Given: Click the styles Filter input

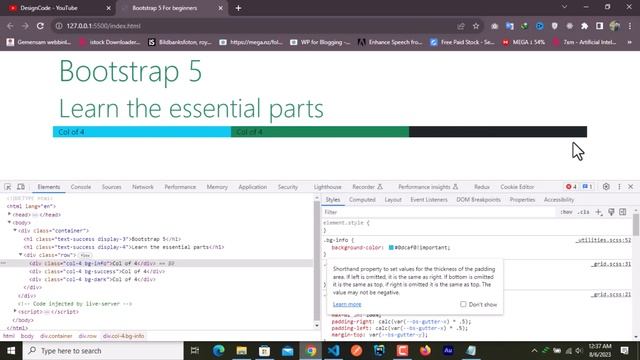Looking at the screenshot, I should (439, 212).
